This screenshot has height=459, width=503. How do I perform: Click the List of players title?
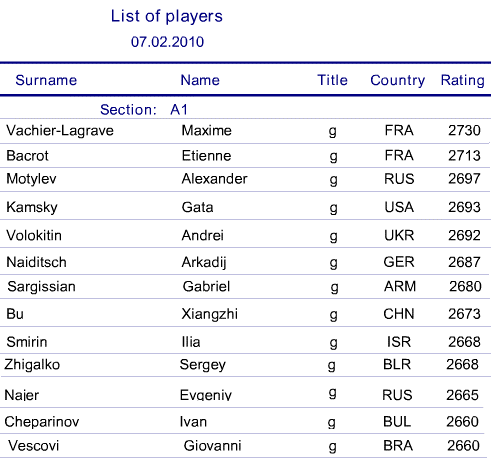(167, 17)
